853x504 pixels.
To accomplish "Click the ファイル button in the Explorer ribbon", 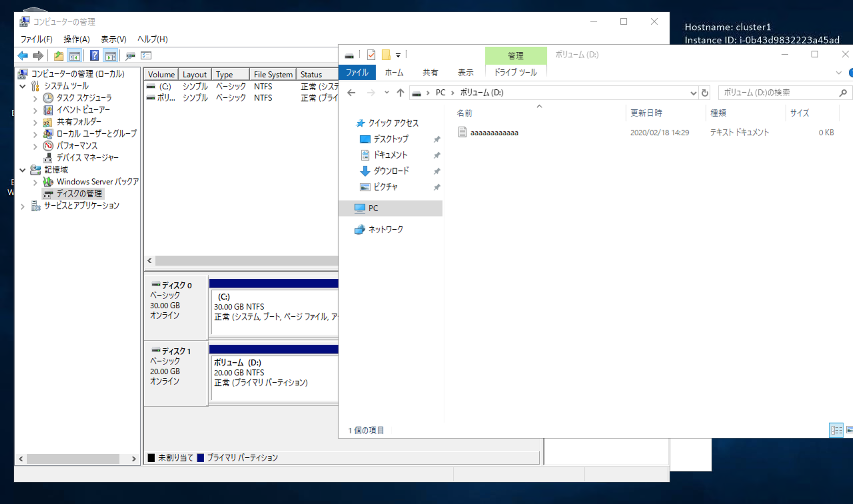I will (x=357, y=73).
